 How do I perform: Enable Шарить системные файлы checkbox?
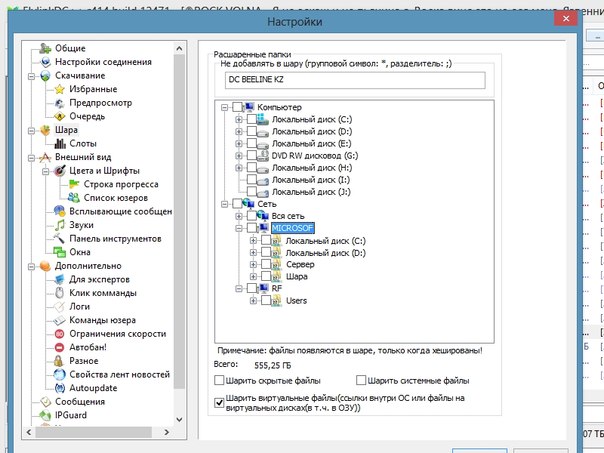(360, 381)
